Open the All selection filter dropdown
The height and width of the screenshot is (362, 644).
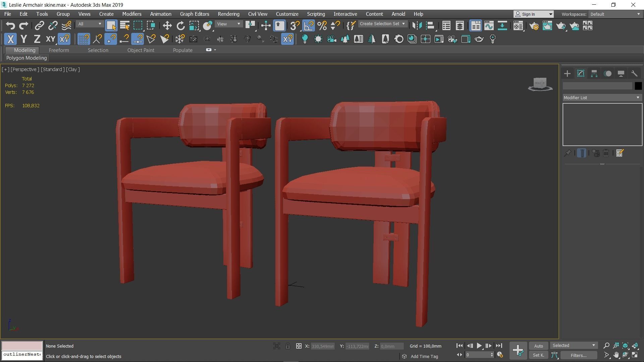coord(89,24)
